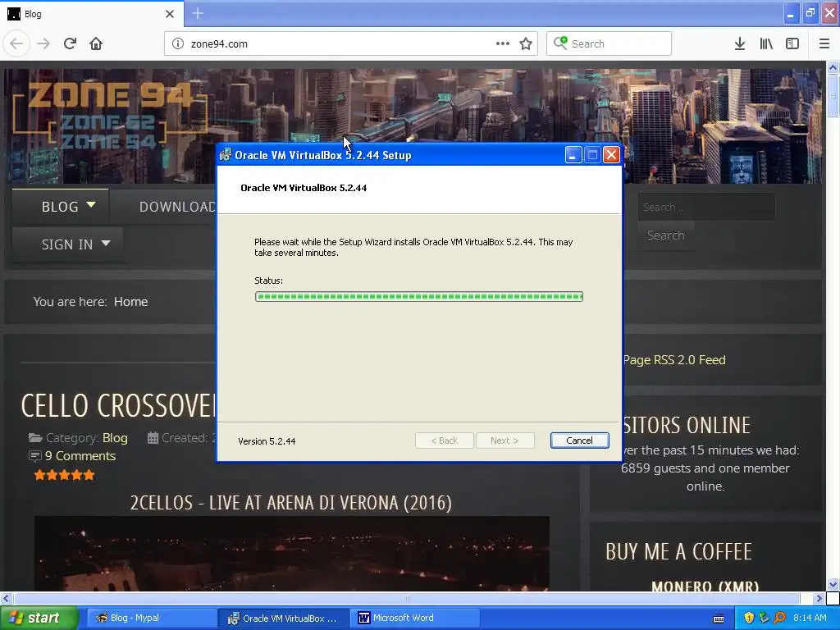Viewport: 840px width, 630px height.
Task: Bookmark this page with the star
Action: (526, 43)
